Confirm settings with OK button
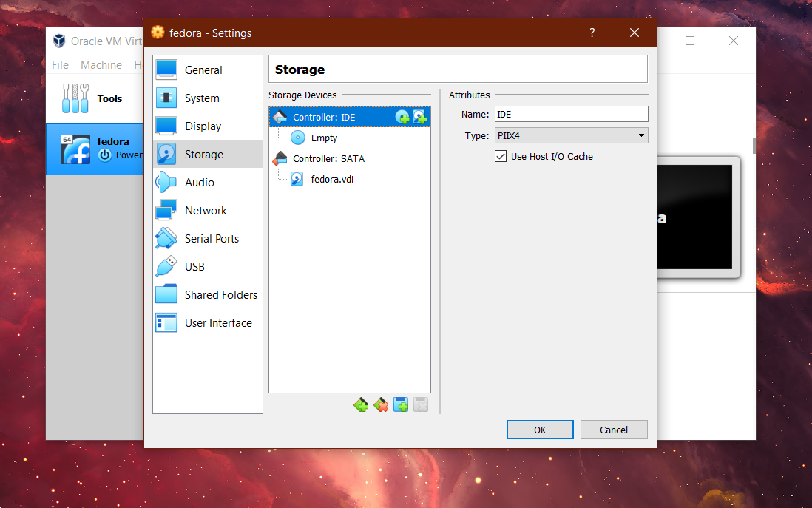 [540, 430]
